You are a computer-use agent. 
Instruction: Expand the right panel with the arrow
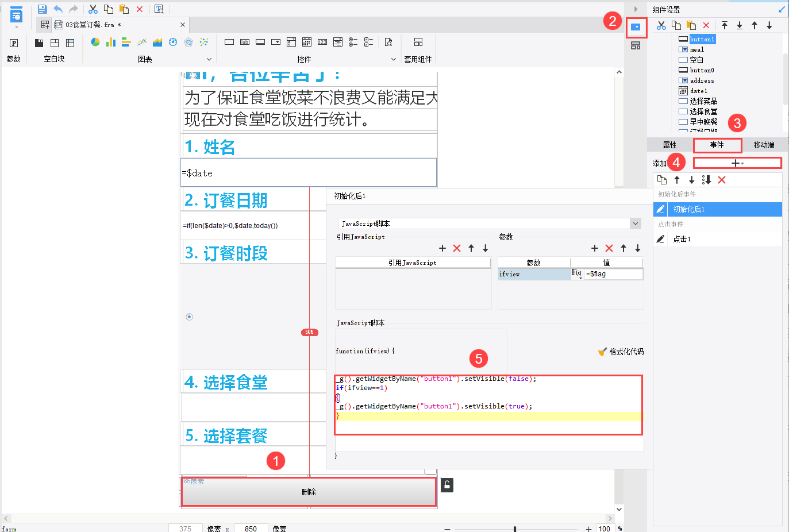click(x=636, y=9)
